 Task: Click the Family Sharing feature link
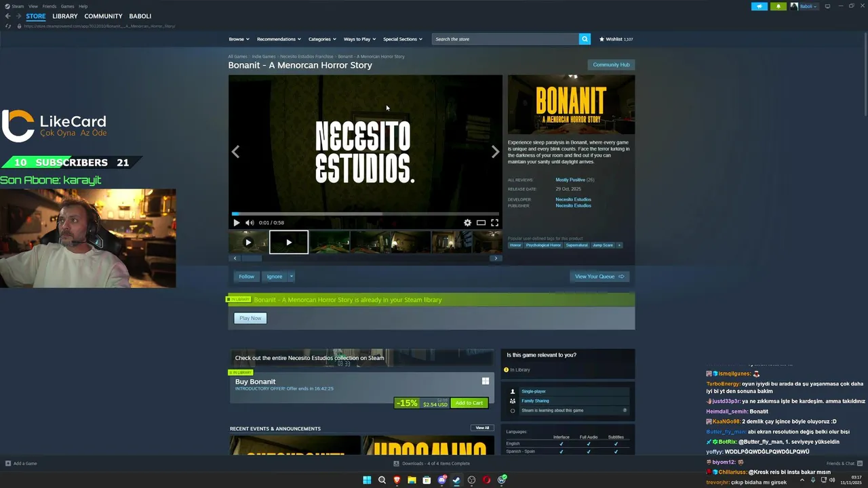(x=535, y=401)
